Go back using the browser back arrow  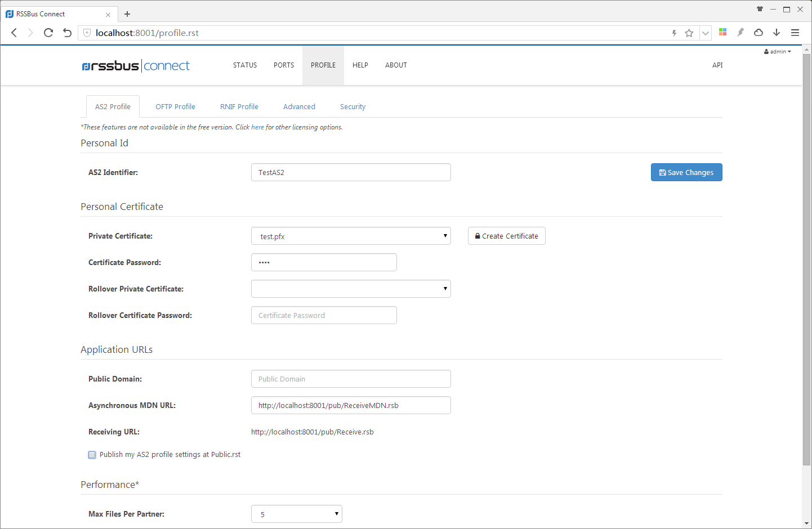[x=14, y=33]
